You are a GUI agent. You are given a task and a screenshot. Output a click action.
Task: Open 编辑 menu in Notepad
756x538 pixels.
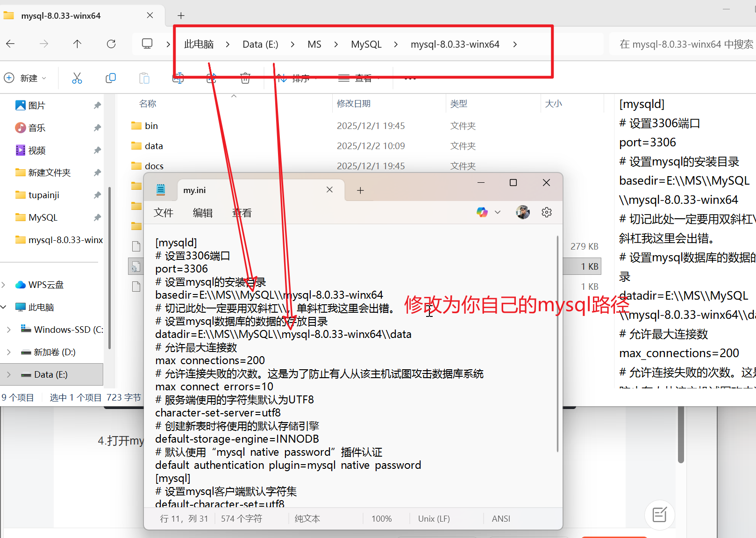(203, 213)
